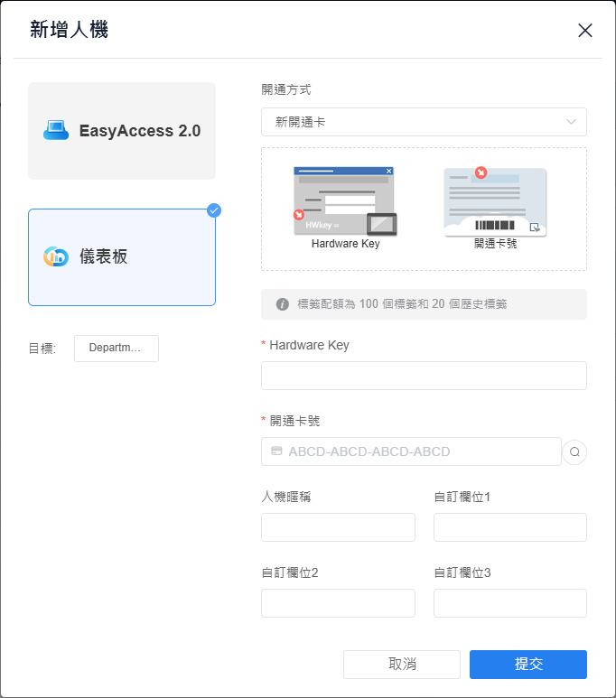The height and width of the screenshot is (698, 616).
Task: Focus the 自訂欄位2 input field
Action: (338, 603)
